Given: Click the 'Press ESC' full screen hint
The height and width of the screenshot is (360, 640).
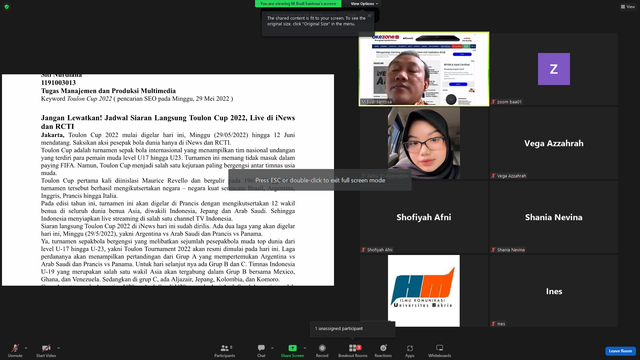Looking at the screenshot, I should pyautogui.click(x=320, y=180).
